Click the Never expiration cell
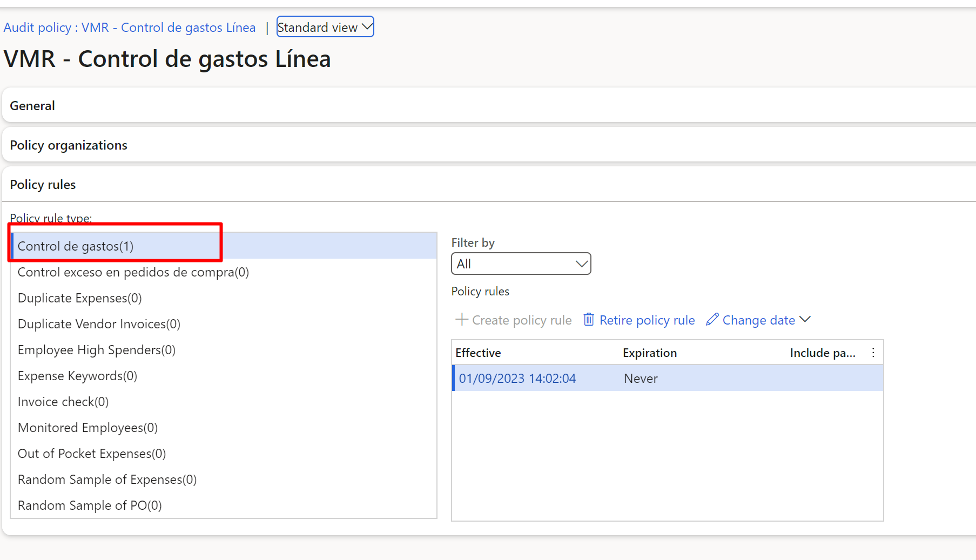This screenshot has height=560, width=976. (x=641, y=379)
